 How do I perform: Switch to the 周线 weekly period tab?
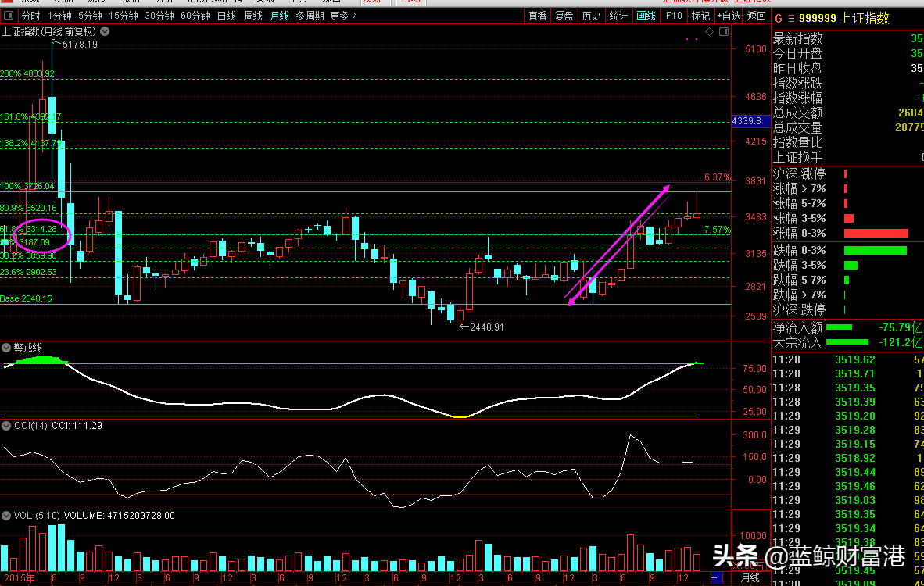pos(253,16)
